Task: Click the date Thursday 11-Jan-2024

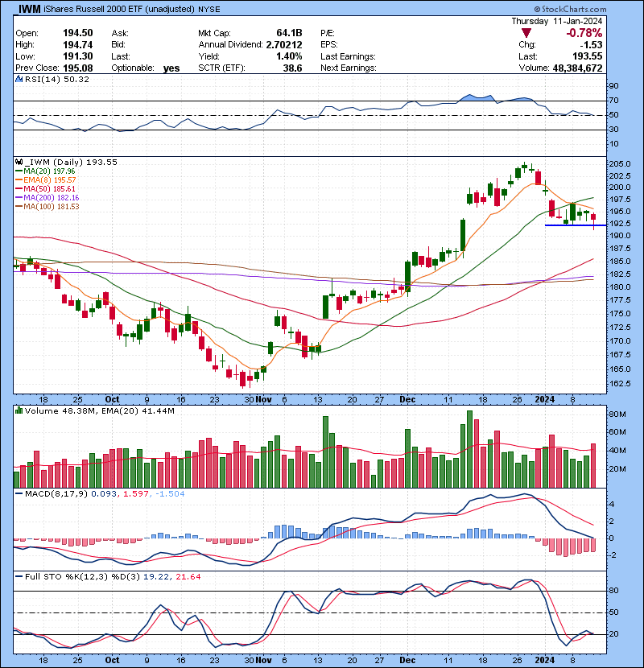Action: coord(556,21)
